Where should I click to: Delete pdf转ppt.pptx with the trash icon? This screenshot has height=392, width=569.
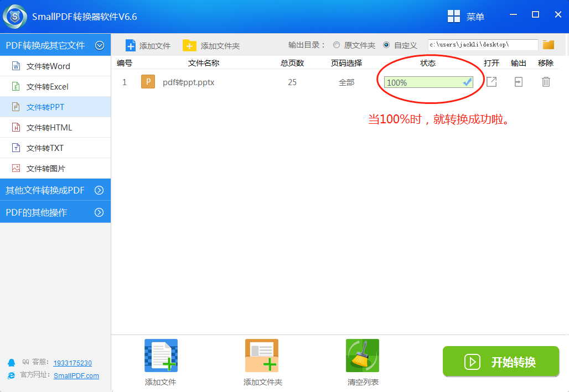[546, 81]
